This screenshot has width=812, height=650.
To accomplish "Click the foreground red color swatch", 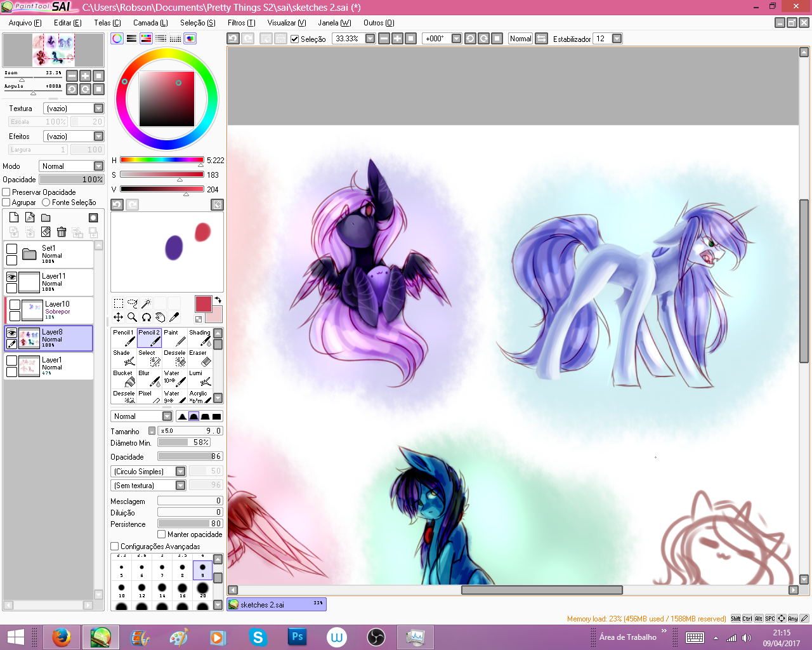I will tap(203, 304).
